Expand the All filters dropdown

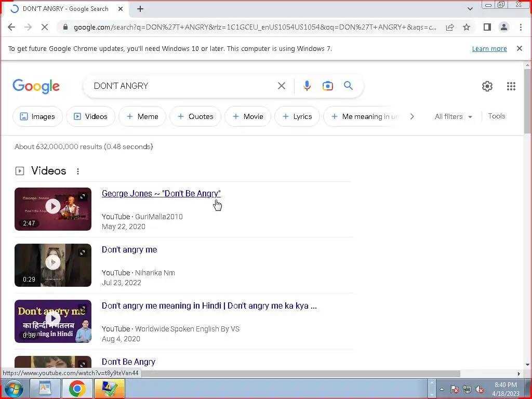coord(453,116)
